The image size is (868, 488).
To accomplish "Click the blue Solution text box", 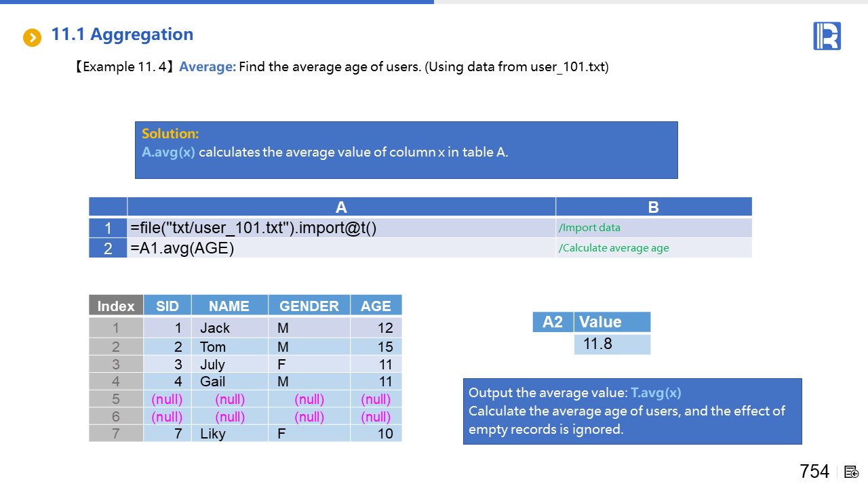I will click(x=406, y=150).
